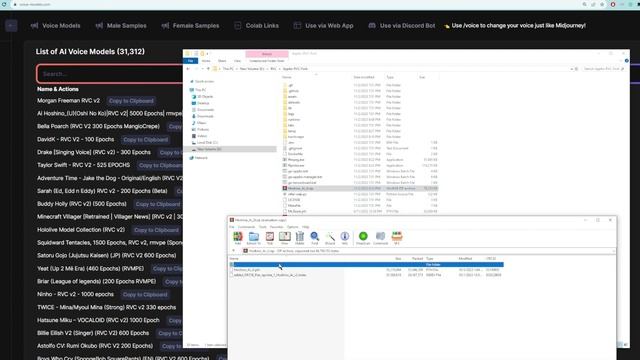Screen dimensions: 640x360
Task: Select This PC in Explorer navigation tree
Action: click(x=198, y=90)
